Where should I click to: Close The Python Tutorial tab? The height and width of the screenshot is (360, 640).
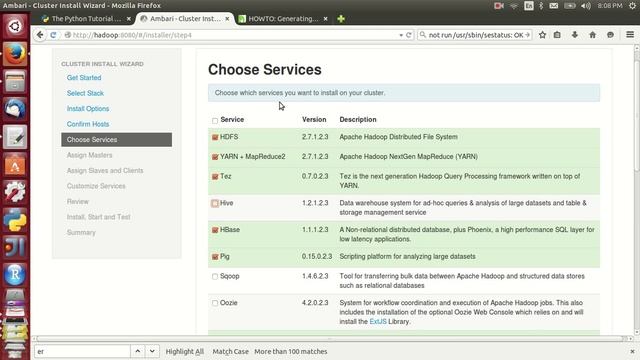tap(129, 19)
